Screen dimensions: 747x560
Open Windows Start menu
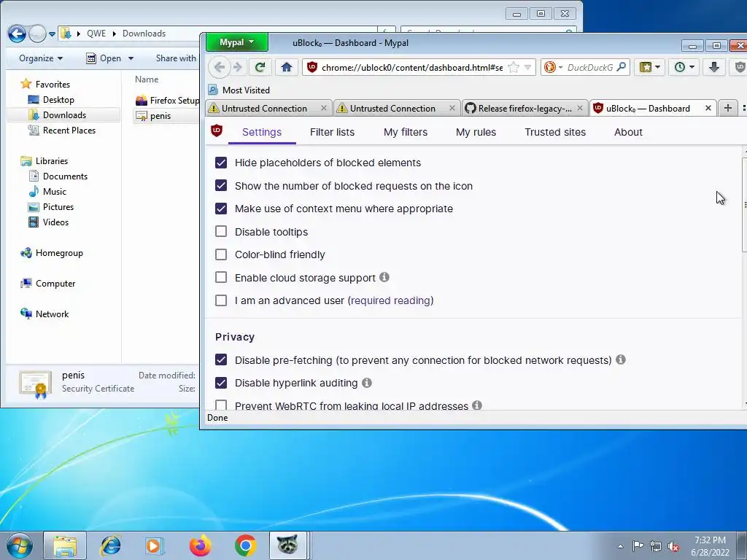click(x=19, y=545)
